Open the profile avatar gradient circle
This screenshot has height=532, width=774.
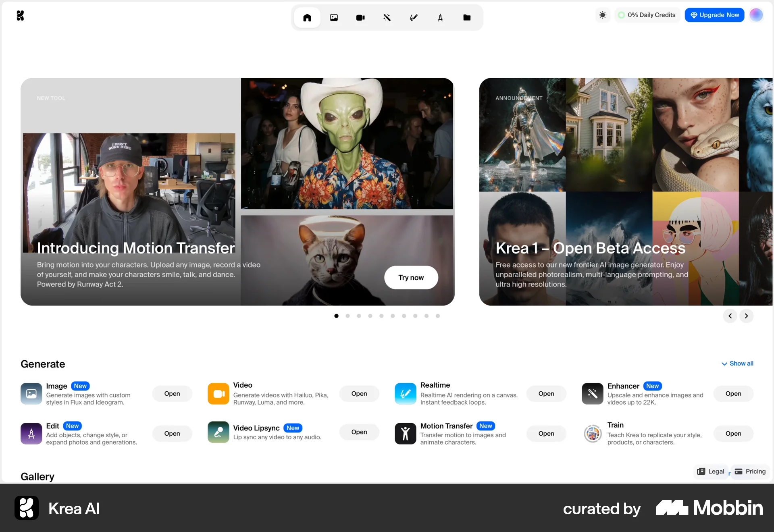[756, 15]
